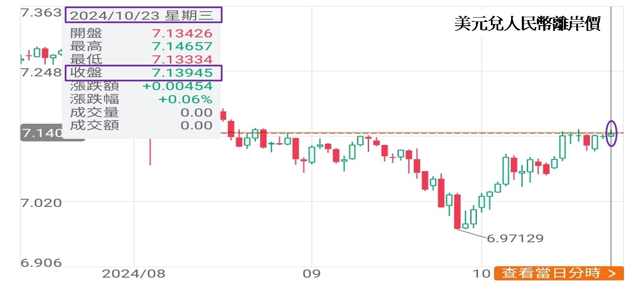The image size is (644, 282).
Task: Click the 09 month axis label
Action: pos(312,273)
